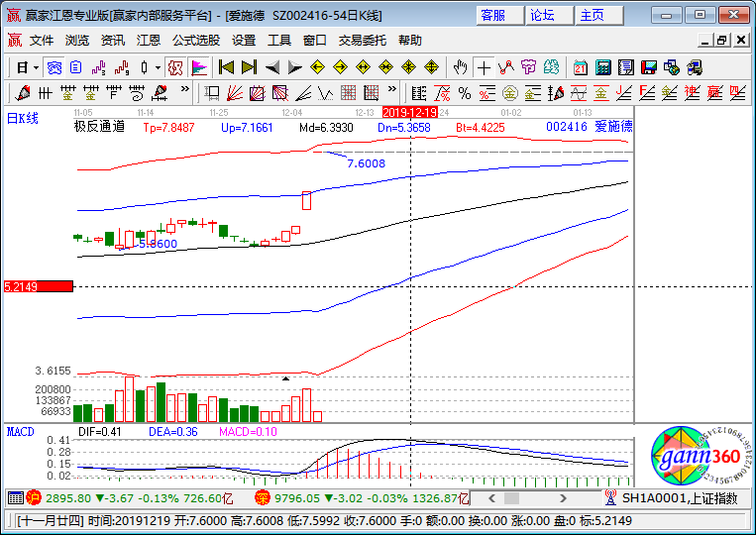Open the 日 period dropdown arrow

[36, 68]
